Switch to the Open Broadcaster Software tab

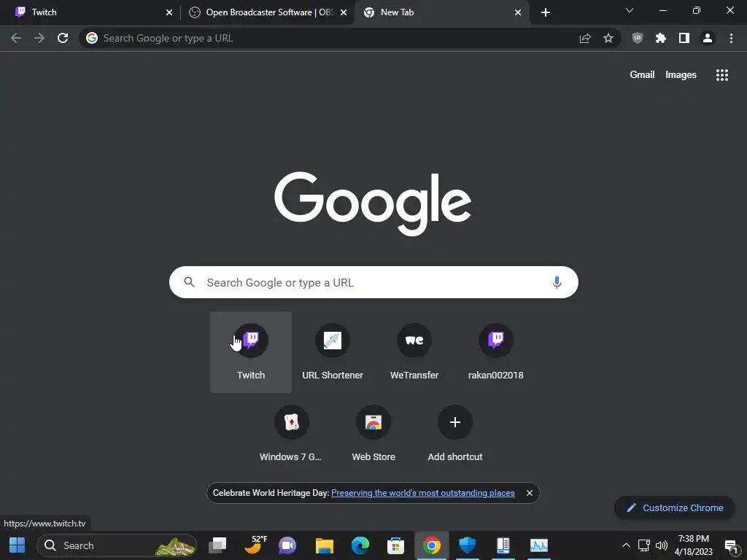(x=267, y=12)
